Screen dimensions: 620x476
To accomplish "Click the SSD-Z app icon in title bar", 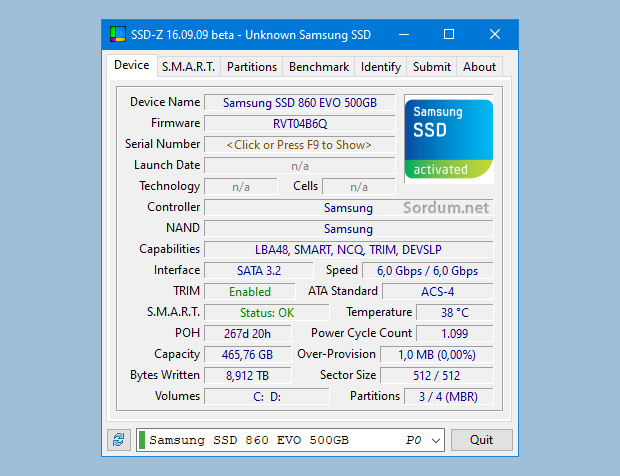I will tap(118, 34).
